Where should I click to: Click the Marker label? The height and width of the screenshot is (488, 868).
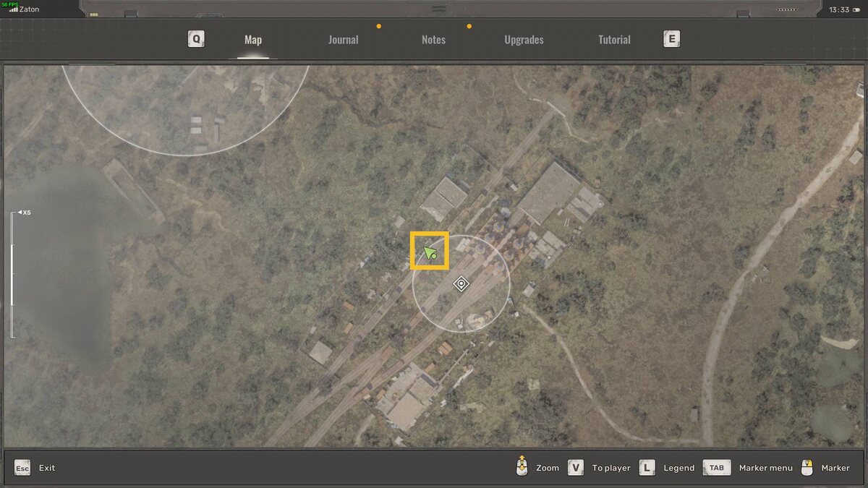click(x=835, y=468)
